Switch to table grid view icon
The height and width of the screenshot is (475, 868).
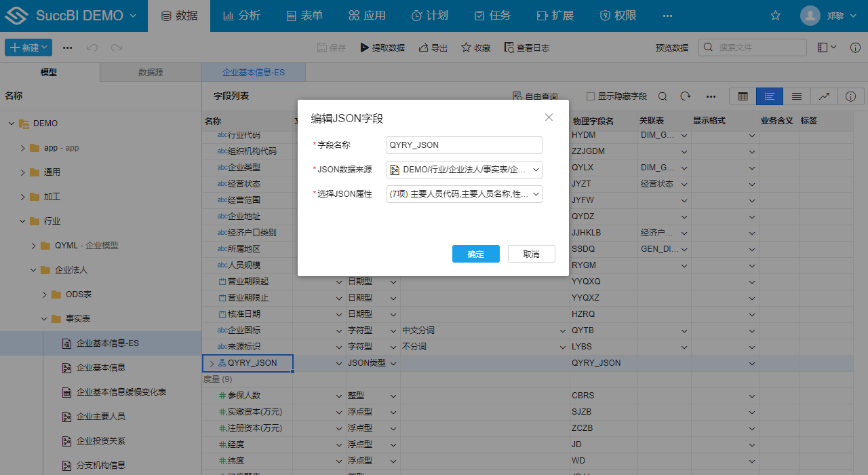[x=743, y=96]
